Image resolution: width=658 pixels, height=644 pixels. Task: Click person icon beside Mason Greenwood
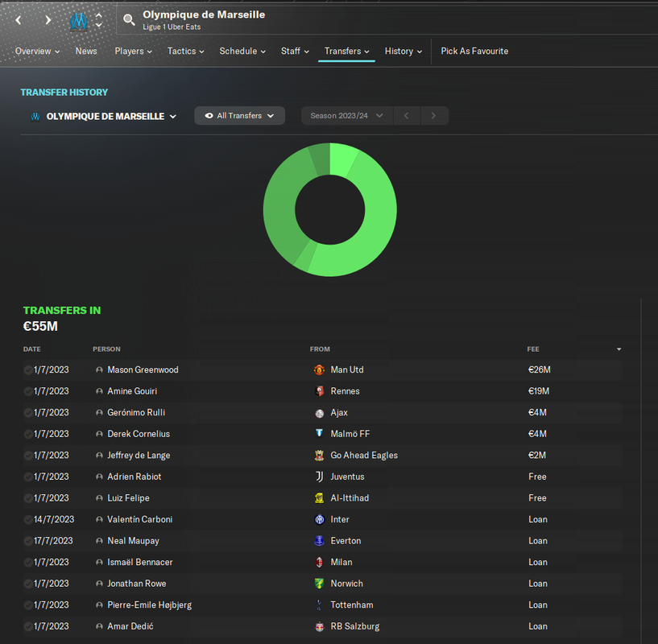[99, 369]
